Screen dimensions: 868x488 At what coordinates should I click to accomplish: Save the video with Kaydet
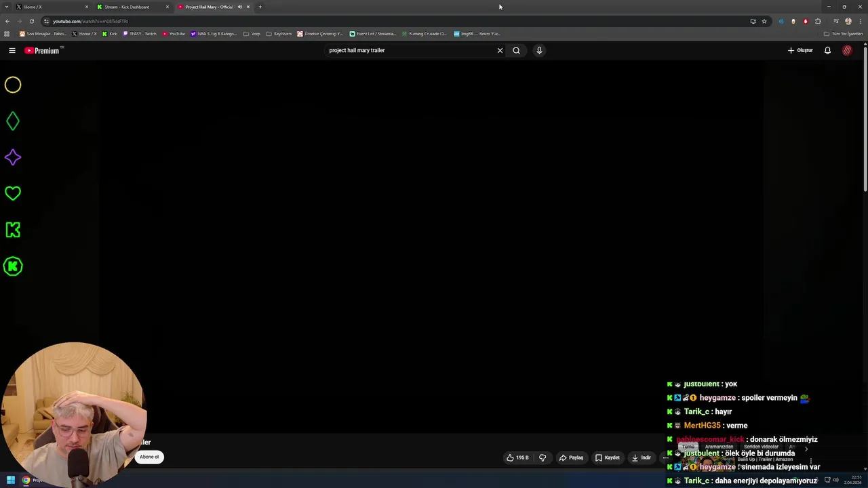click(607, 457)
